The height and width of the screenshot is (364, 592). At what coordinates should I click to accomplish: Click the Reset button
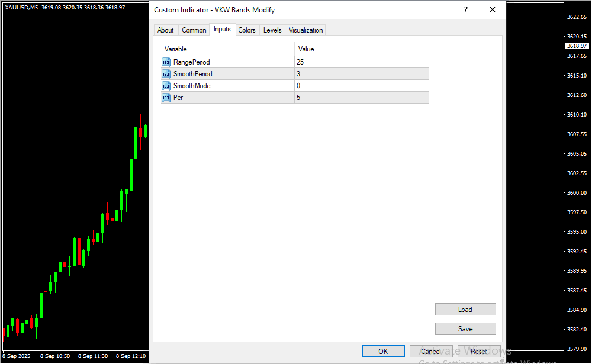click(x=479, y=352)
